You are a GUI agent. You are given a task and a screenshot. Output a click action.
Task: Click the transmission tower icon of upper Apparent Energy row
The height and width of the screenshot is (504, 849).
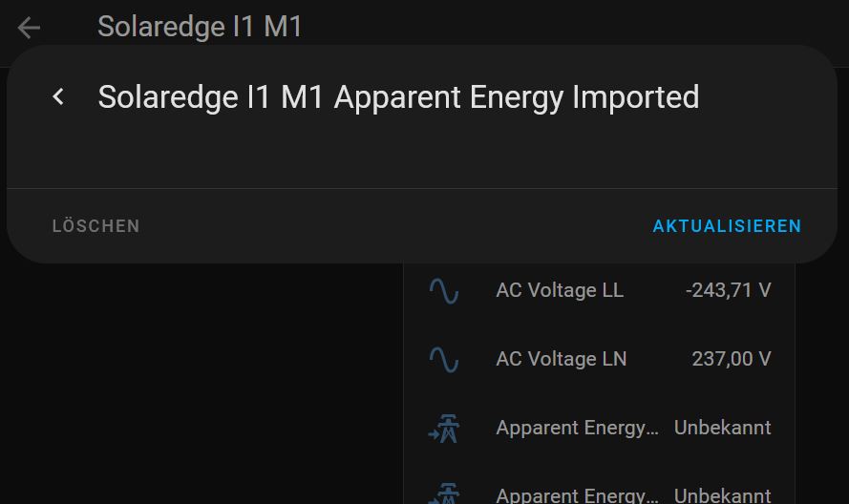point(444,429)
